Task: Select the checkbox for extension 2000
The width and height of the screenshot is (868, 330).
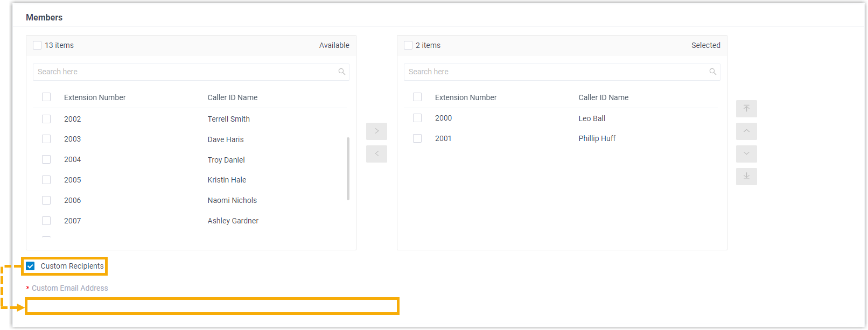Action: pos(417,118)
